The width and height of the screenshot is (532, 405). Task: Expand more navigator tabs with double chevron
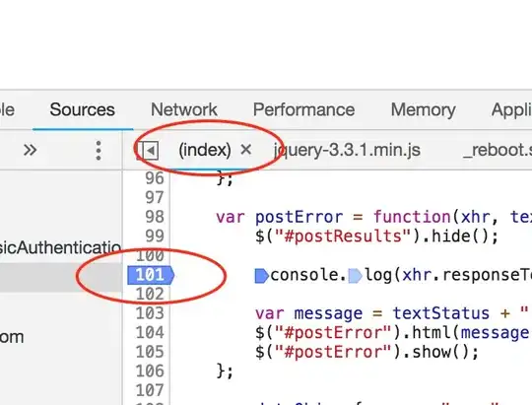pyautogui.click(x=30, y=150)
